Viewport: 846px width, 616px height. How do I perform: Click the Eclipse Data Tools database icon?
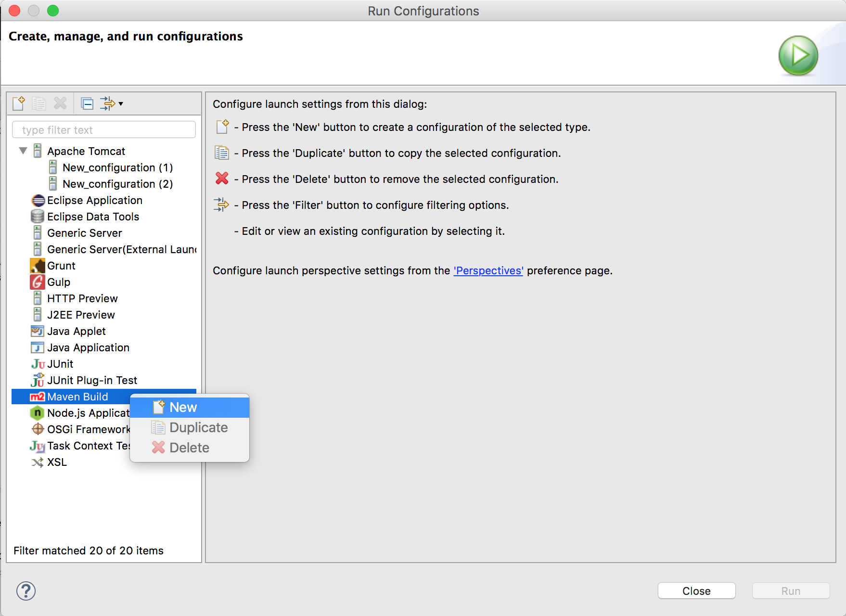pos(38,217)
